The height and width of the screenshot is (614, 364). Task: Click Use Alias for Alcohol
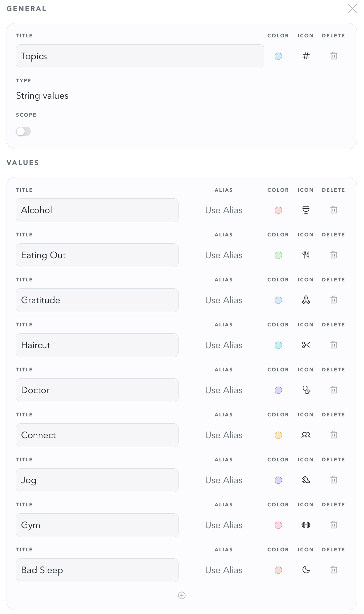[224, 210]
